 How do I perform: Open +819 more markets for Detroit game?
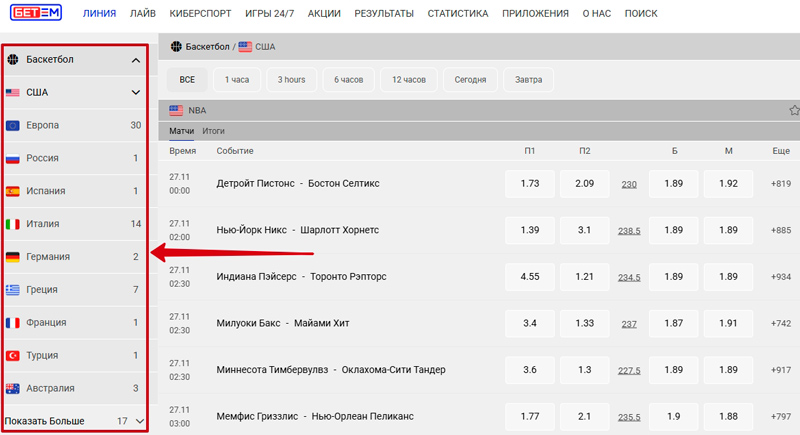780,184
